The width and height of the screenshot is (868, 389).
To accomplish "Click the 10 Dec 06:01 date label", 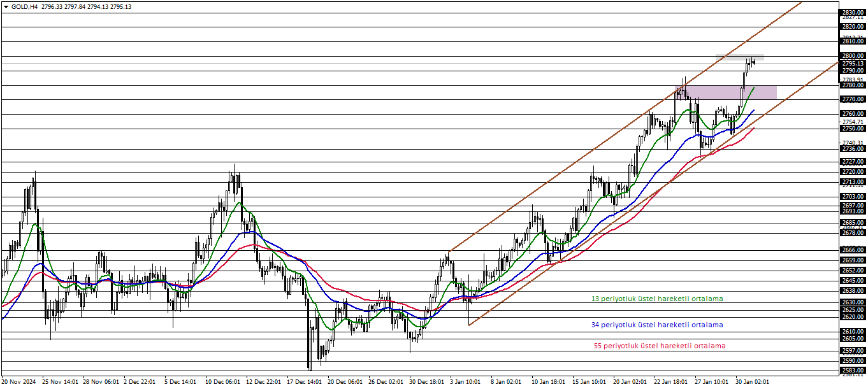I will (x=223, y=382).
